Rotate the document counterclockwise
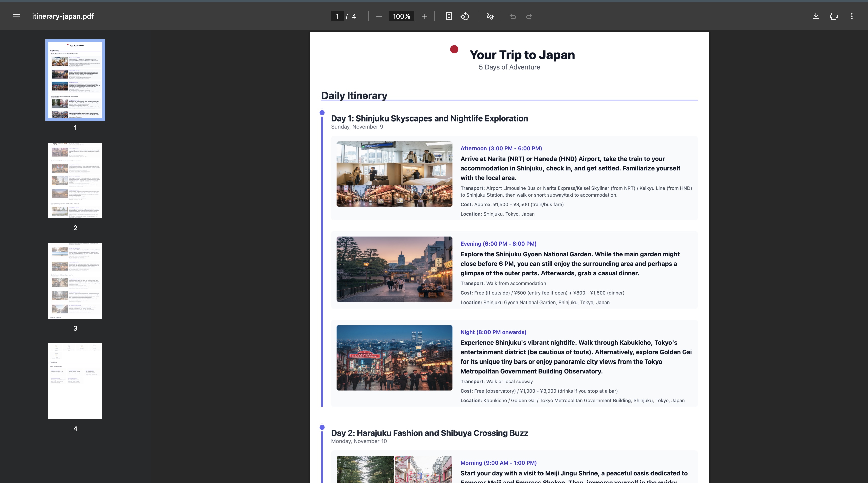Screen dimensions: 868x483 click(x=465, y=16)
